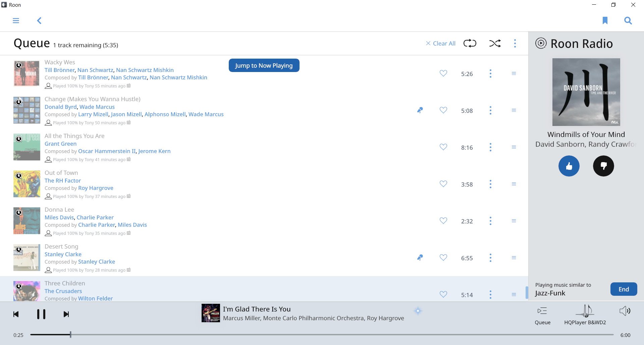The image size is (644, 345).
Task: Open more options for Change track
Action: pos(490,111)
